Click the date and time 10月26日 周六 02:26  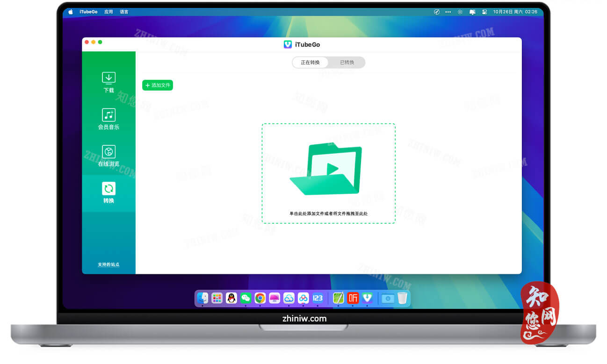tap(515, 12)
